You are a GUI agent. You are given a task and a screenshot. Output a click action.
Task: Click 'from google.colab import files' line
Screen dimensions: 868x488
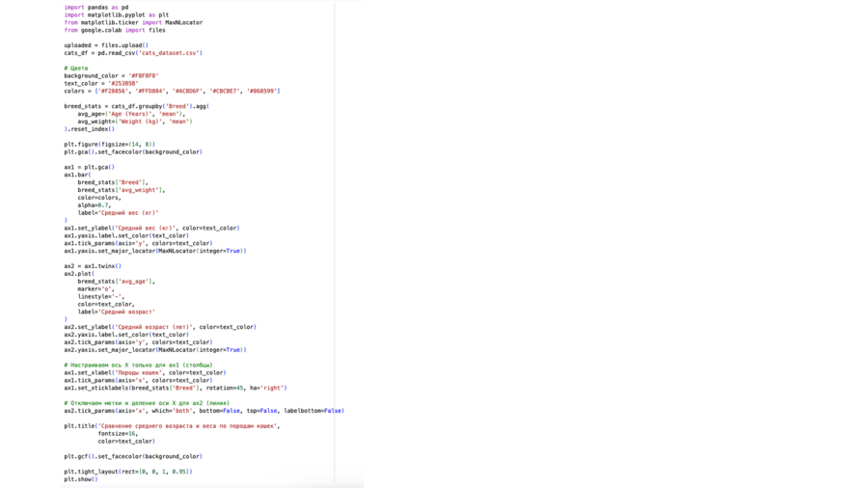[115, 31]
